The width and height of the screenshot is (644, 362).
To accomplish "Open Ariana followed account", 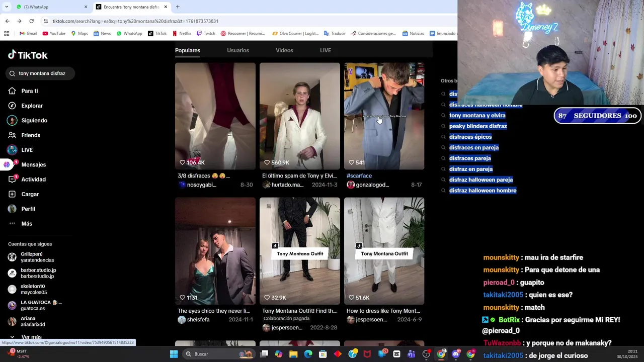I will pos(27,321).
